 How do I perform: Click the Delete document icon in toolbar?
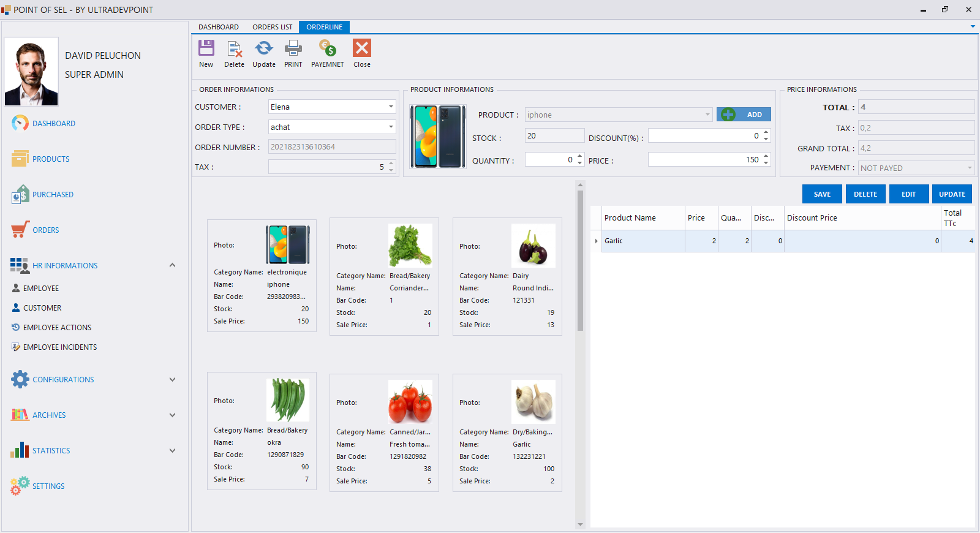pyautogui.click(x=234, y=48)
